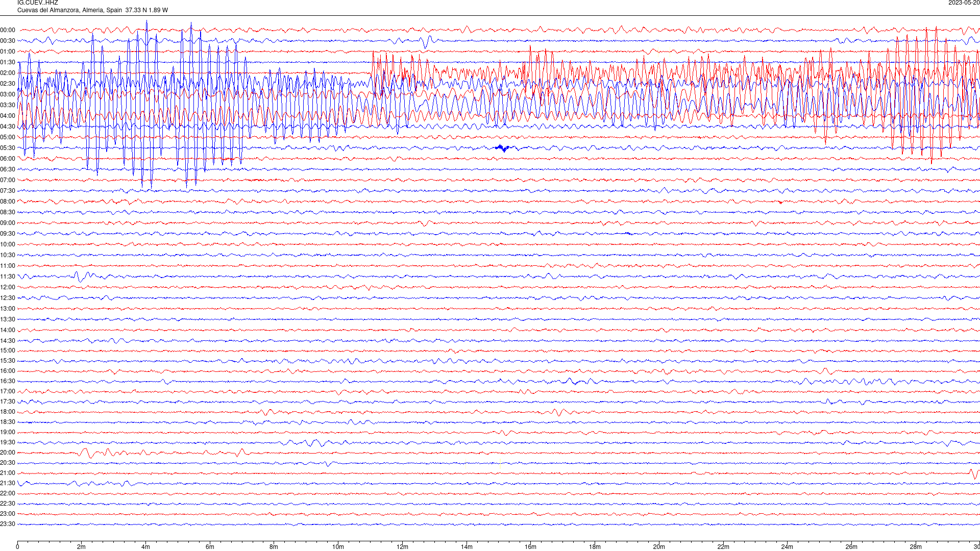Click the 2m tick on time axis
This screenshot has height=551, width=980.
(x=82, y=547)
